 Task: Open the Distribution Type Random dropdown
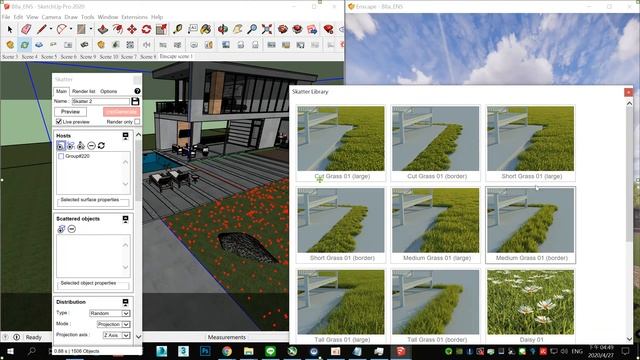(x=109, y=313)
